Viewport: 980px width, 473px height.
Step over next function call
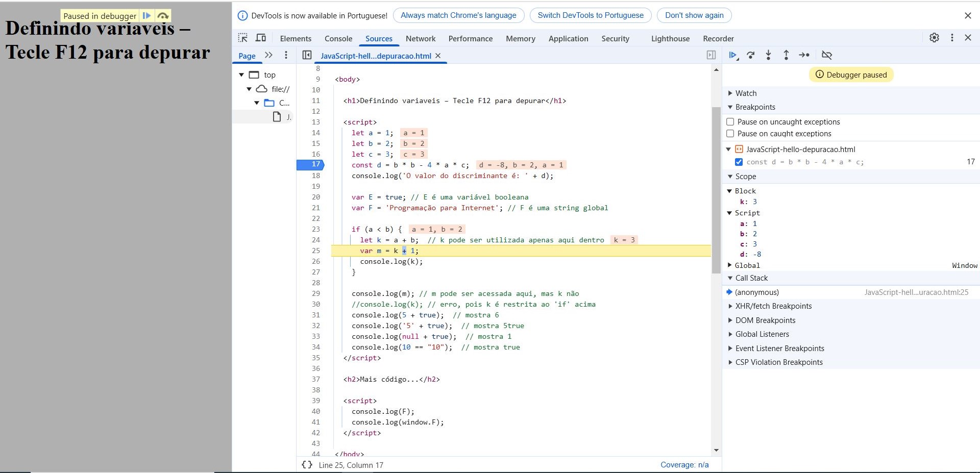click(751, 55)
